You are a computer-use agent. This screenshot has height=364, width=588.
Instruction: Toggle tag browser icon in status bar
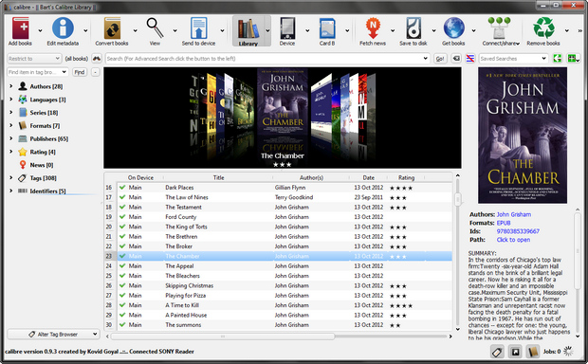[497, 352]
